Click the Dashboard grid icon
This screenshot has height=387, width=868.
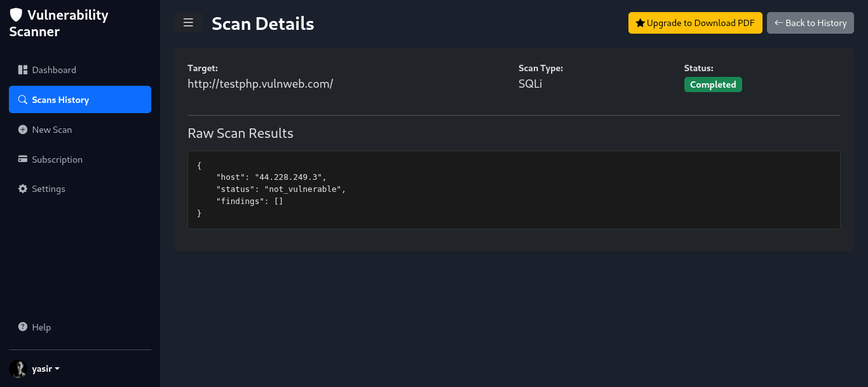(23, 70)
